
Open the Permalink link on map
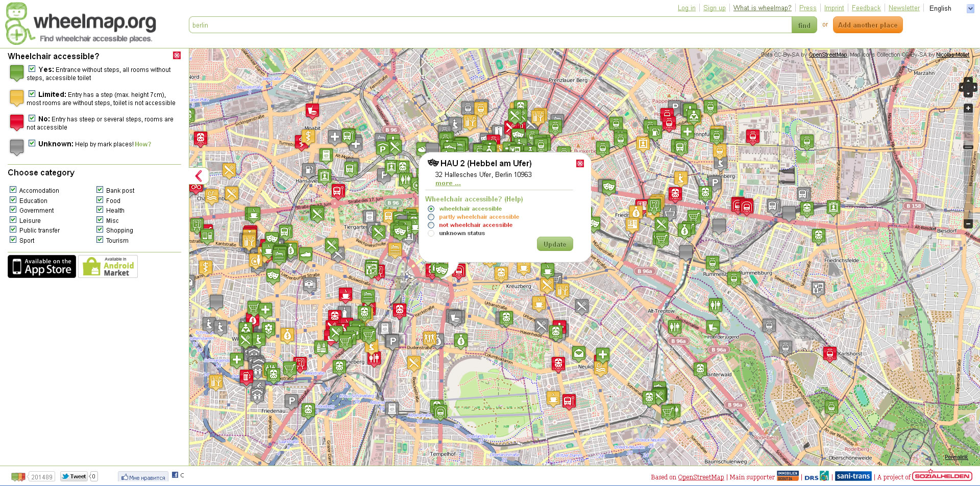tap(956, 457)
